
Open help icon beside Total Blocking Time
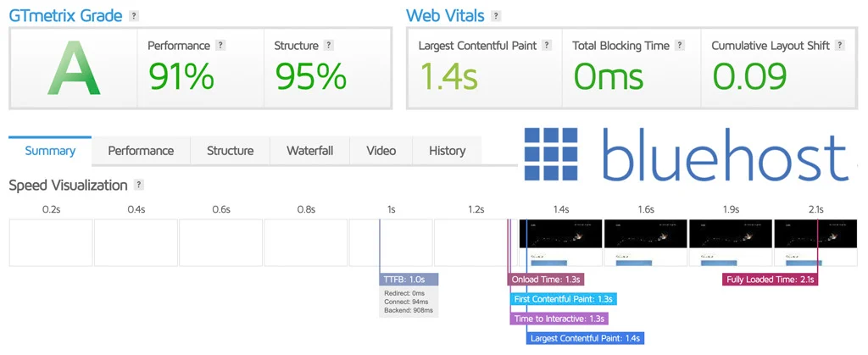pos(680,46)
